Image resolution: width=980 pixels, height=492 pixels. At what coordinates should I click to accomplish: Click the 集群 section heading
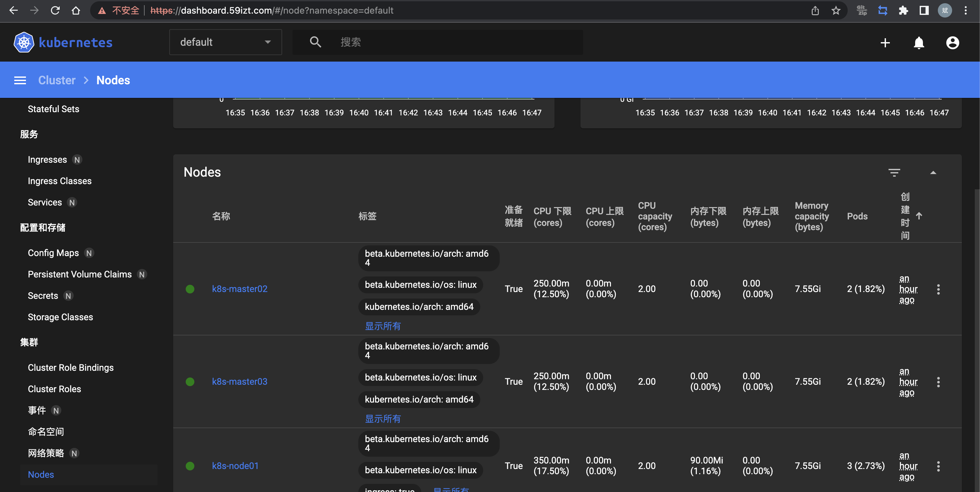(29, 342)
